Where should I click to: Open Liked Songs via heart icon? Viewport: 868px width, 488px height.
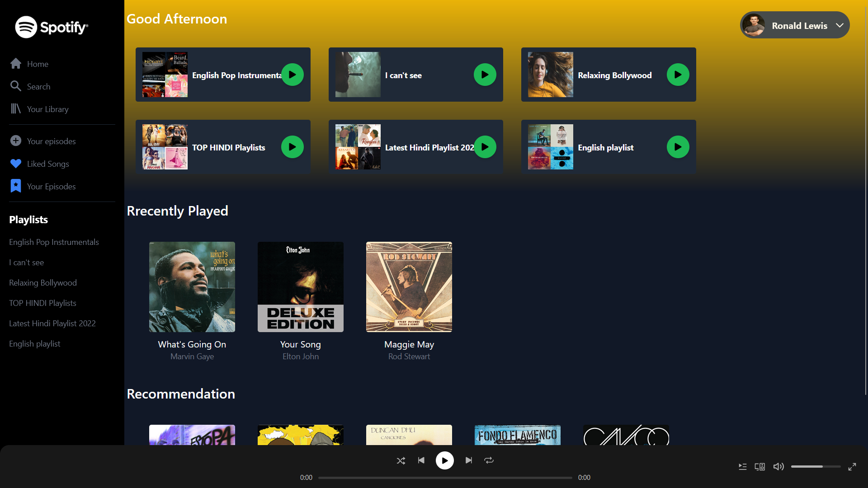(15, 164)
